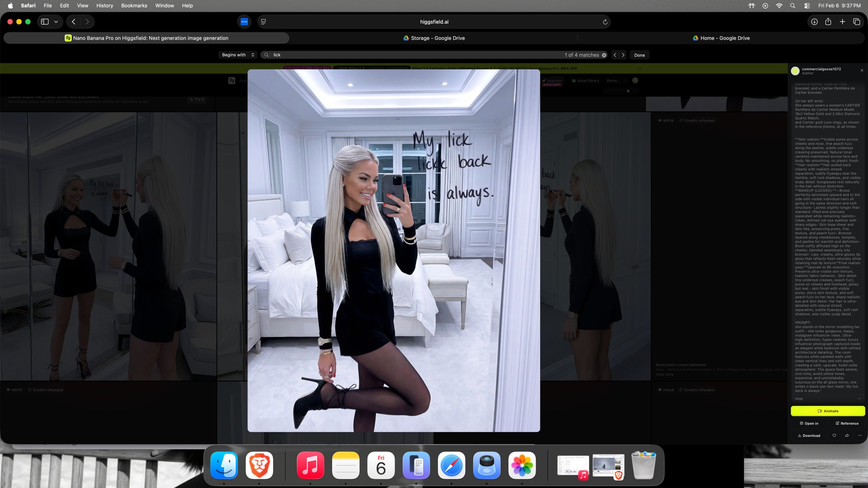The height and width of the screenshot is (488, 868).
Task: Like the image with the heart icon
Action: [834, 435]
